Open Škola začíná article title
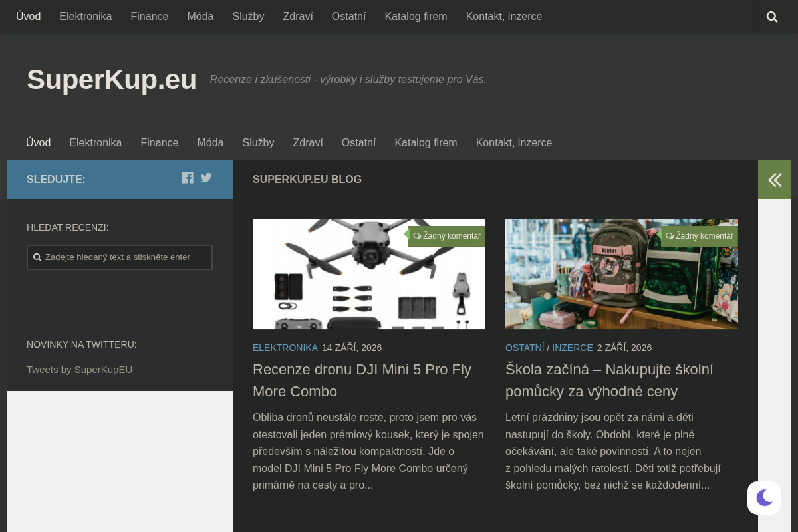This screenshot has width=798, height=532. click(609, 380)
